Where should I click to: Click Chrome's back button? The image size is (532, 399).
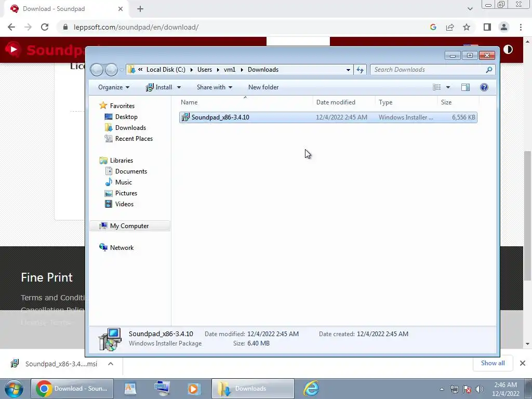coord(11,27)
